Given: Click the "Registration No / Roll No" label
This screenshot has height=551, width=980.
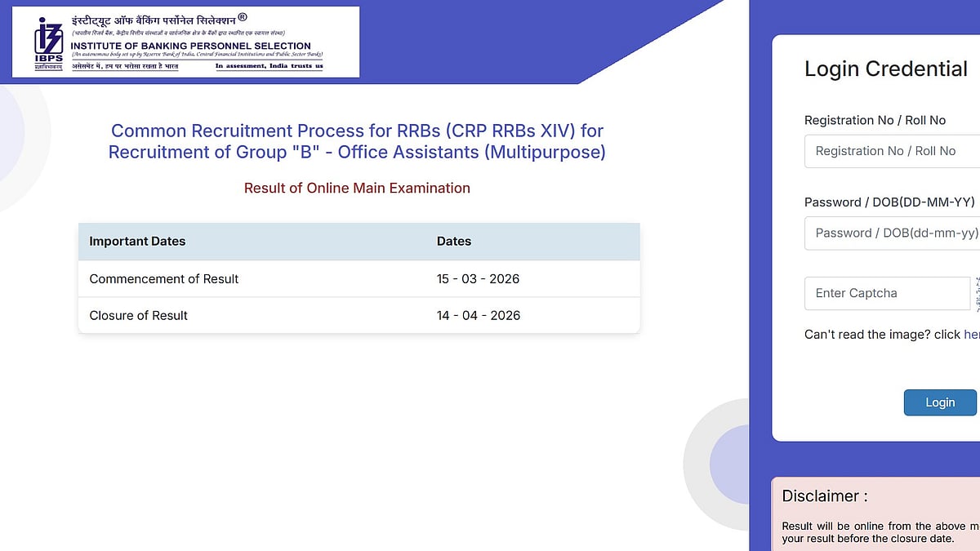Looking at the screenshot, I should click(875, 120).
